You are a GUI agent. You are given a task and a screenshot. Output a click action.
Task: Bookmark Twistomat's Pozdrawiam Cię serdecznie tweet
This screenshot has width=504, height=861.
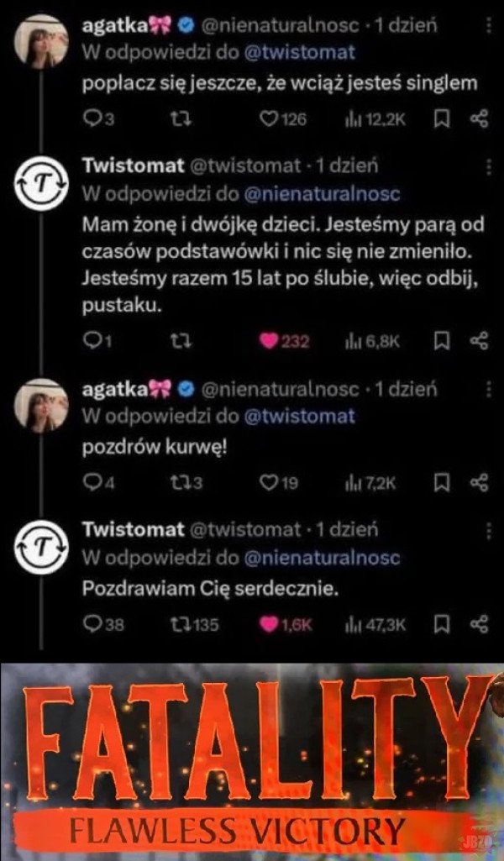(442, 624)
